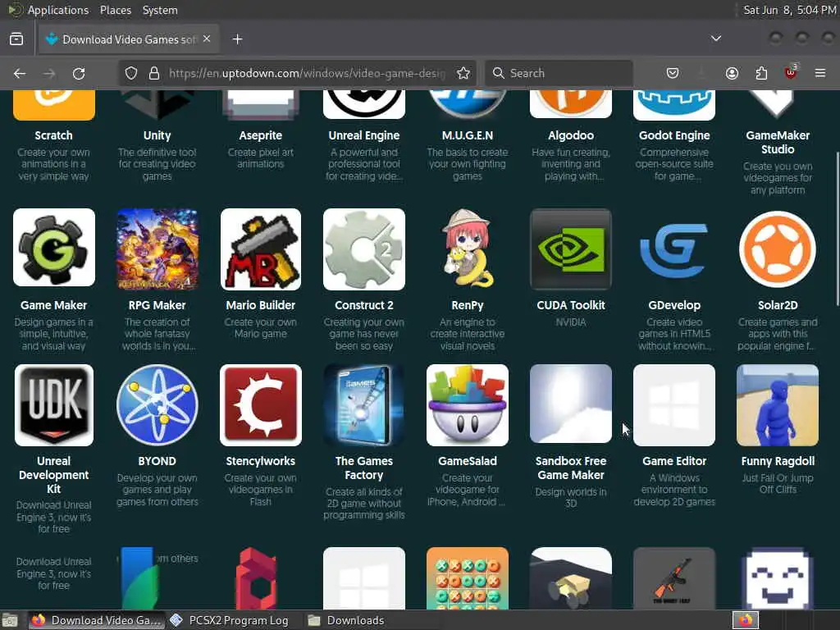
Task: Click 'Create your own Mario game' description
Action: 260,328
